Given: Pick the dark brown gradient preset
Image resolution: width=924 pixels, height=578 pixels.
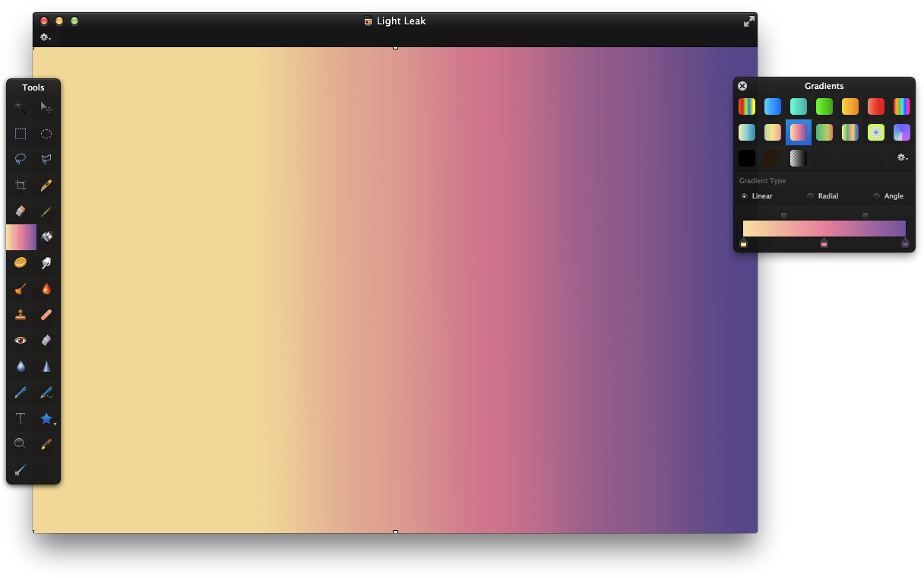Looking at the screenshot, I should pos(773,158).
